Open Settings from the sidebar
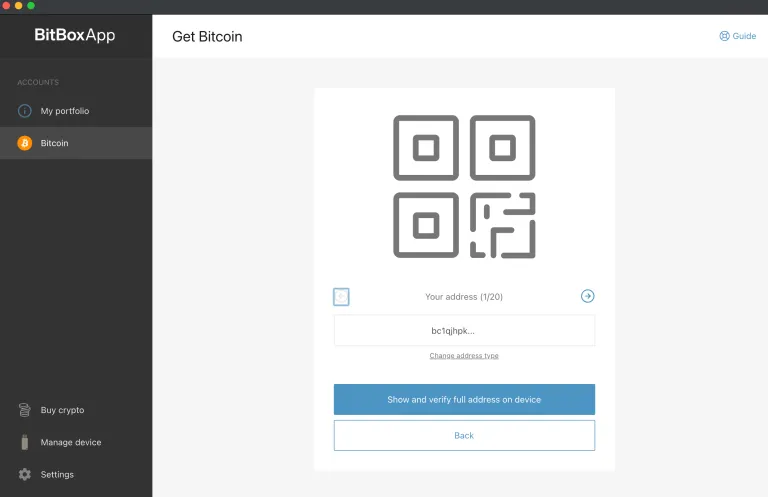This screenshot has height=497, width=768. pos(57,474)
